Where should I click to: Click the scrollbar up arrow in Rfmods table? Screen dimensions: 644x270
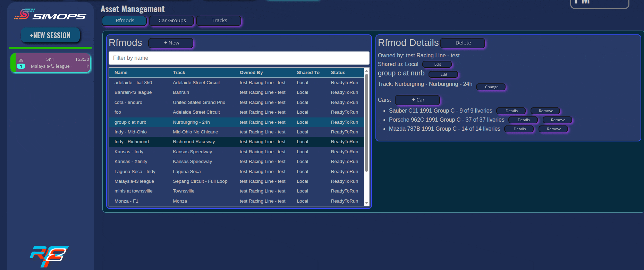point(366,70)
